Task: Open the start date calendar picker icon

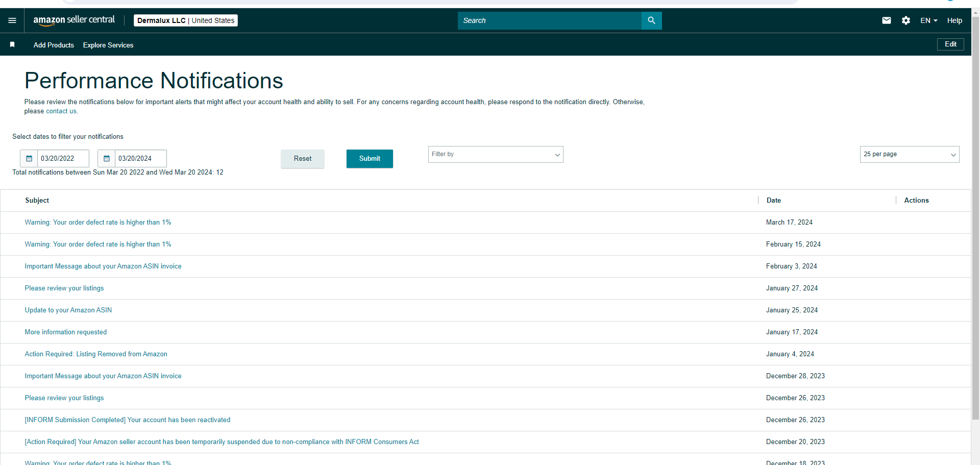Action: pyautogui.click(x=29, y=159)
